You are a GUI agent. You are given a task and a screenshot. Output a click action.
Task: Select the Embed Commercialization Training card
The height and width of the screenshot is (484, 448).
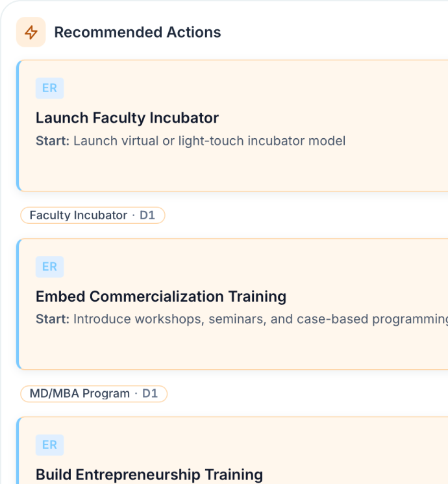click(260, 347)
